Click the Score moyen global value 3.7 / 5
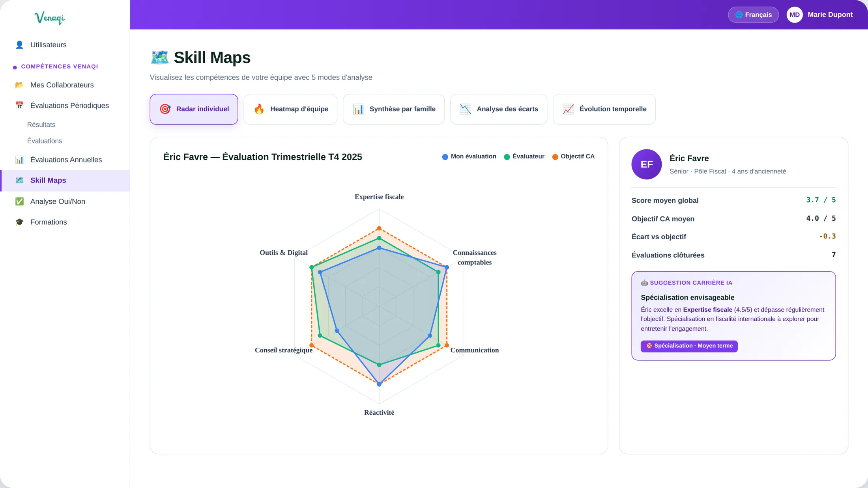This screenshot has width=868, height=488. click(821, 200)
